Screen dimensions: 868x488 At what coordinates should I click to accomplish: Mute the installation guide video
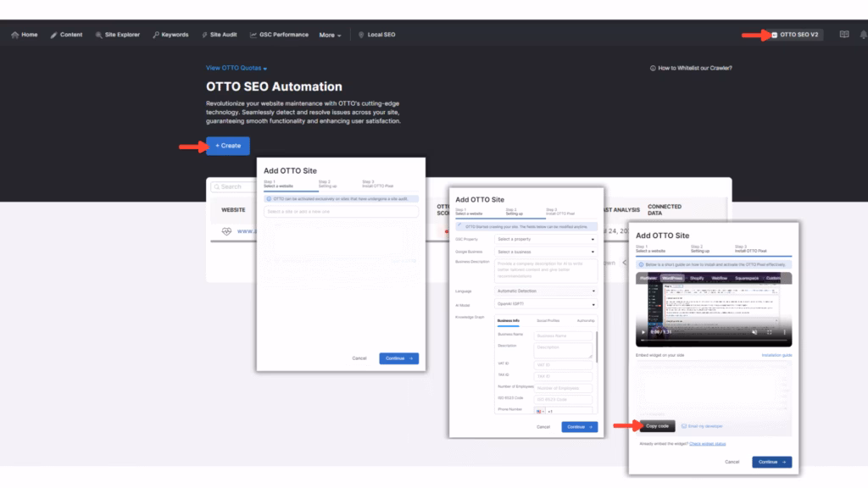754,332
